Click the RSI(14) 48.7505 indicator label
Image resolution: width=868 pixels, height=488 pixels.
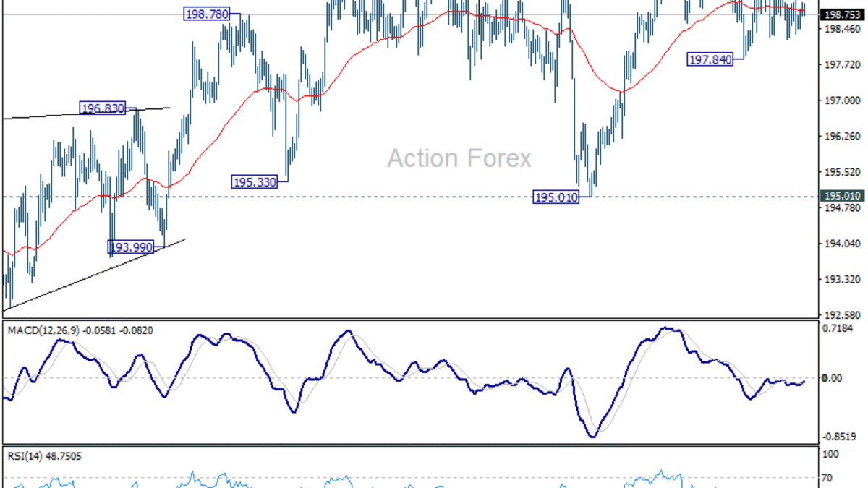42,456
